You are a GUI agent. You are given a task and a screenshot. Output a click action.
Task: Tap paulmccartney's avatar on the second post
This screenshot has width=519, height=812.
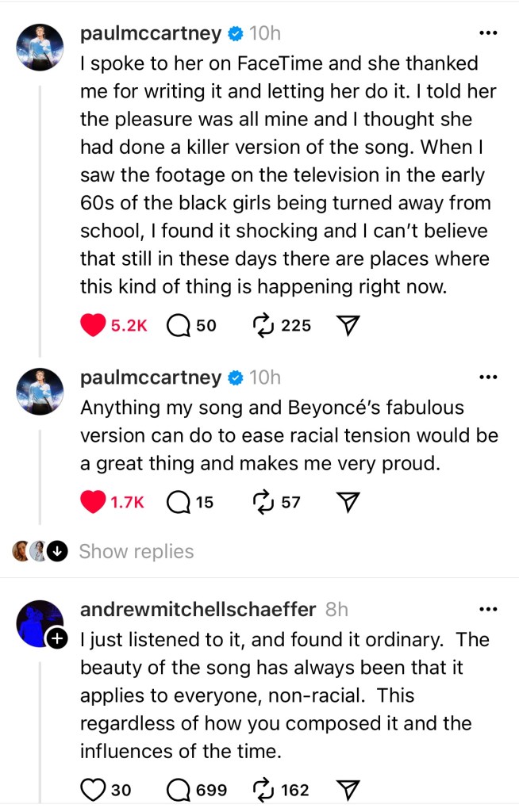coord(39,392)
